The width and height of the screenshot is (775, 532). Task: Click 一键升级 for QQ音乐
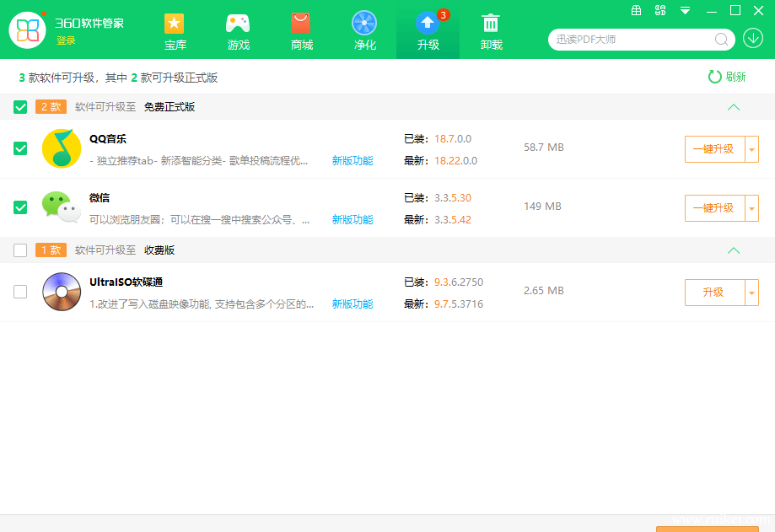click(x=714, y=149)
